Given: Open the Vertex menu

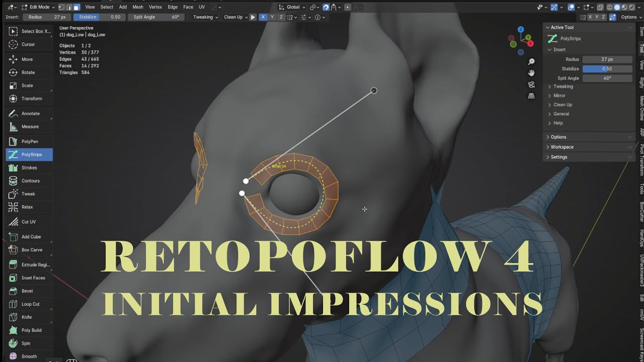Looking at the screenshot, I should [x=155, y=7].
